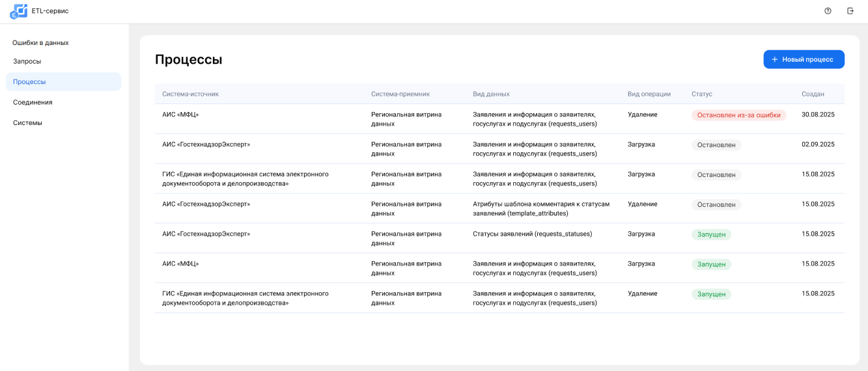Click the Остановлен из-за ошибки status badge
This screenshot has width=868, height=371.
coord(738,115)
